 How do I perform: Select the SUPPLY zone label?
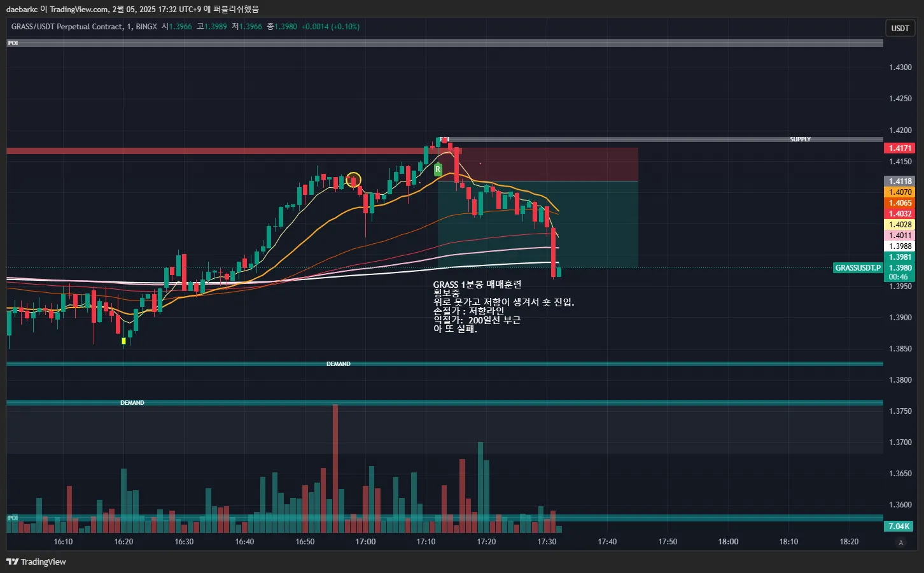(800, 139)
